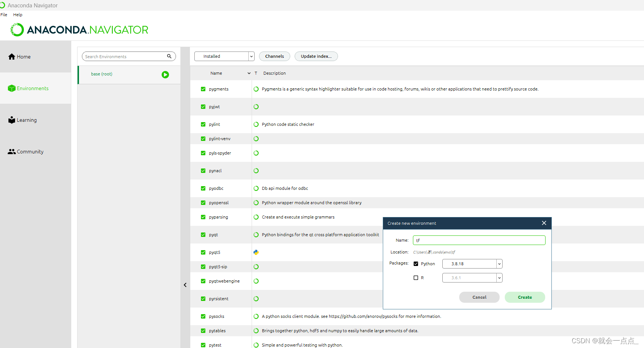Viewport: 644px width, 348px height.
Task: Click the search magnifier in Search Environments
Action: pos(169,56)
